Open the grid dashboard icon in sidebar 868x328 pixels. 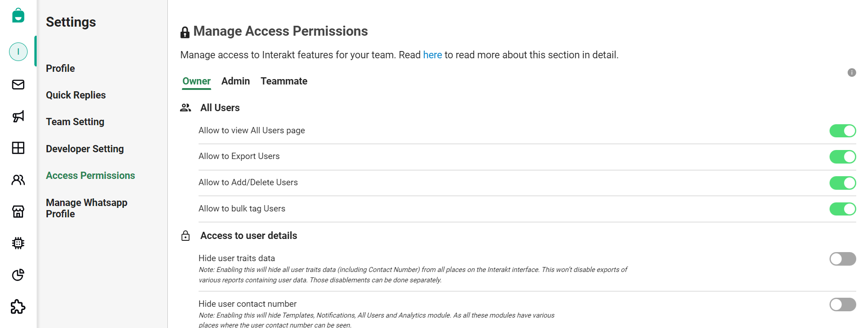(18, 148)
